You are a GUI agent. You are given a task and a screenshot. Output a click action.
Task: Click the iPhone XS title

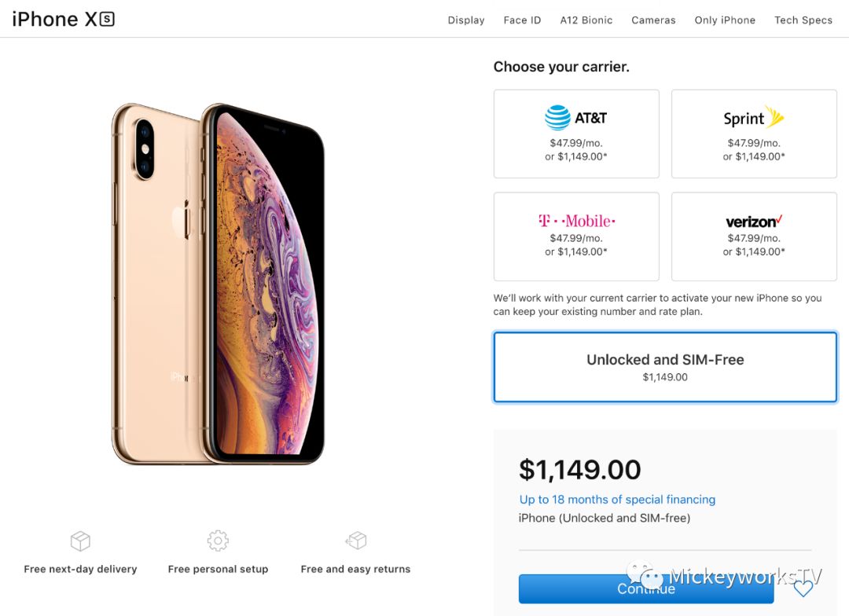point(62,19)
